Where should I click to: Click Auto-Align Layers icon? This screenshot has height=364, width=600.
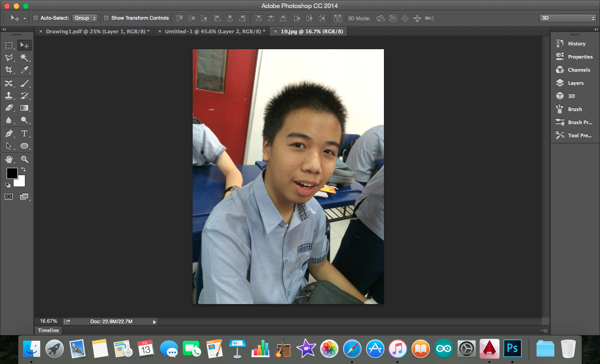[337, 18]
